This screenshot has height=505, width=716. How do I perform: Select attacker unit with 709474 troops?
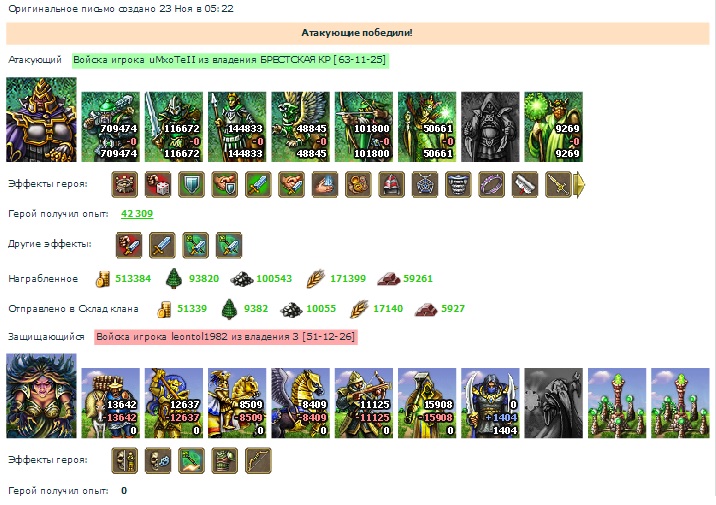(x=111, y=127)
